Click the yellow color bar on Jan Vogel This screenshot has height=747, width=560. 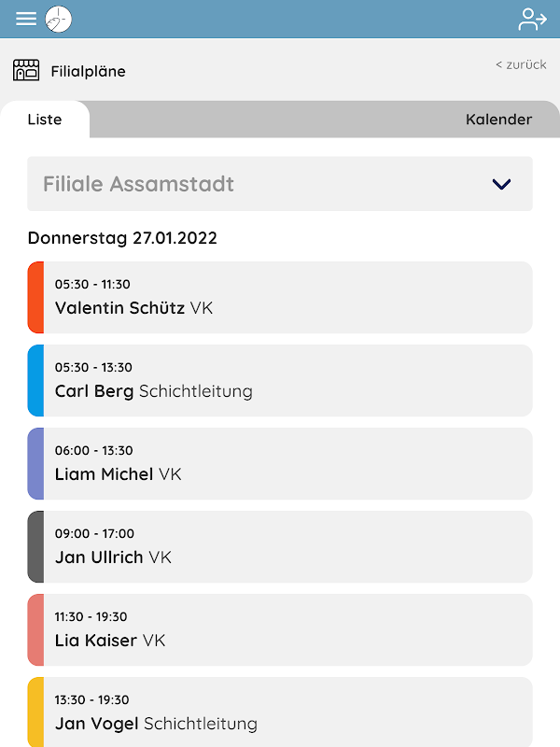click(35, 712)
